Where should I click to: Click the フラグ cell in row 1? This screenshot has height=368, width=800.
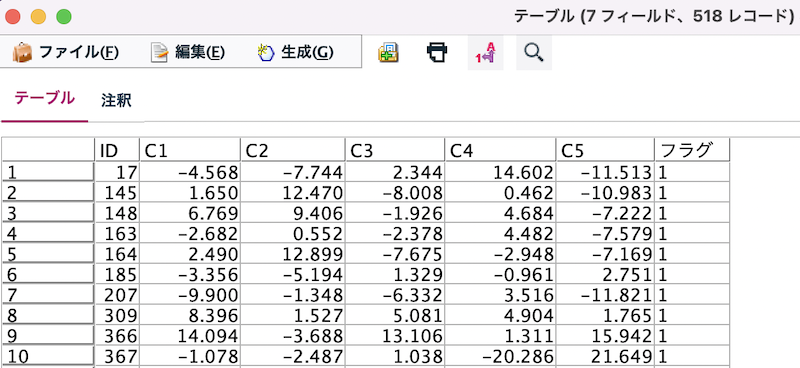[693, 173]
